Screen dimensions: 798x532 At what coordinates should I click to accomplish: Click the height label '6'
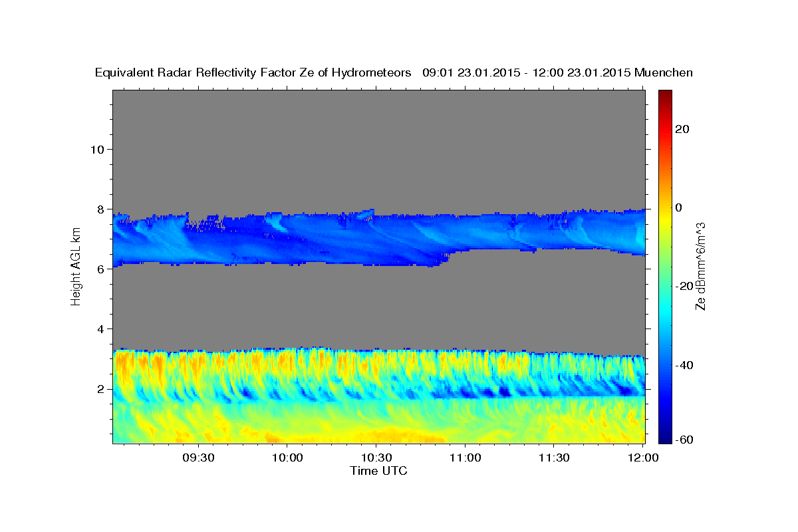pos(100,269)
